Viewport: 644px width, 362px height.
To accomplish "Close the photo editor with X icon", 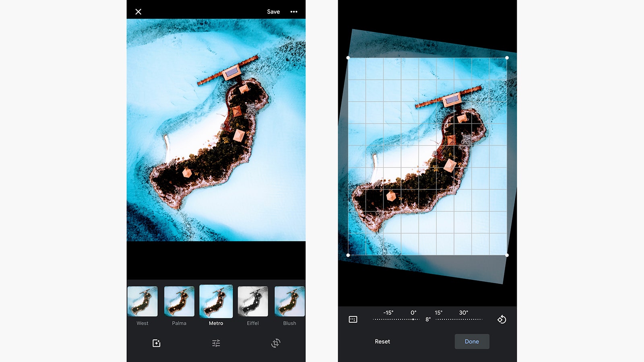I will (x=138, y=12).
